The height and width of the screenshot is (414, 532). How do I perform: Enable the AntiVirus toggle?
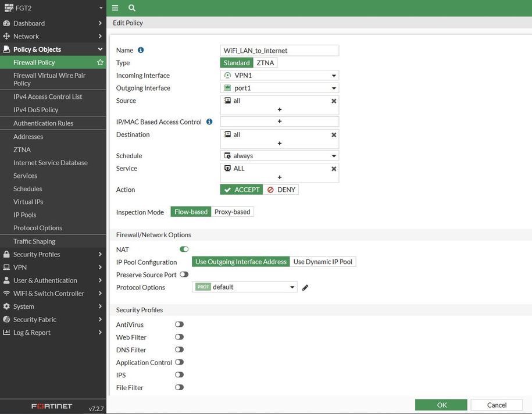179,324
